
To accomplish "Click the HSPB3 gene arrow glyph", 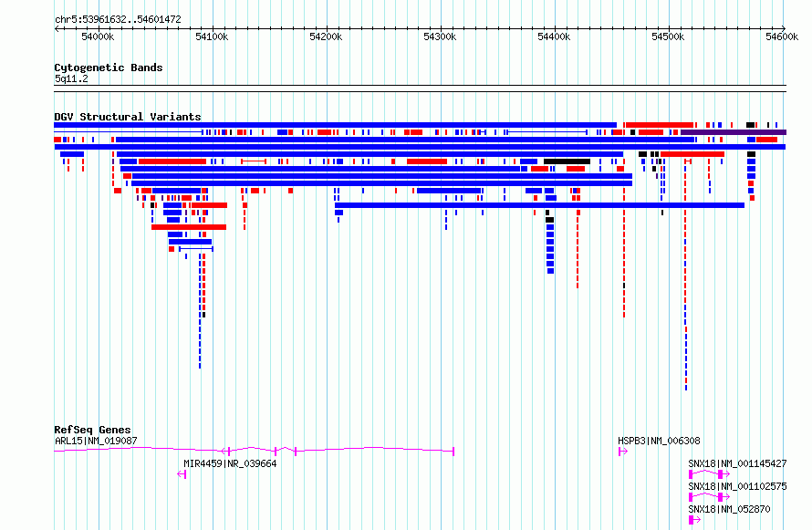I will coord(623,452).
